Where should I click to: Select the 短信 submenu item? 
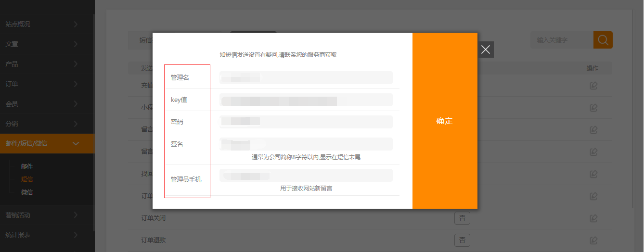tap(27, 179)
